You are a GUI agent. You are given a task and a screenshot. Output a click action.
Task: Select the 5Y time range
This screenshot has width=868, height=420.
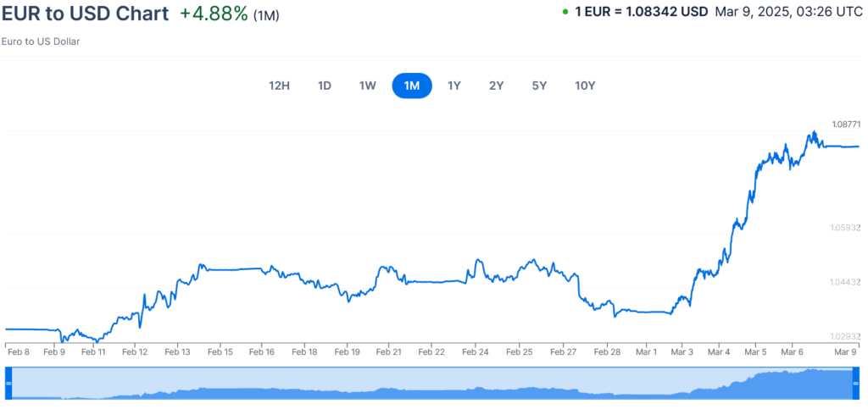click(540, 86)
